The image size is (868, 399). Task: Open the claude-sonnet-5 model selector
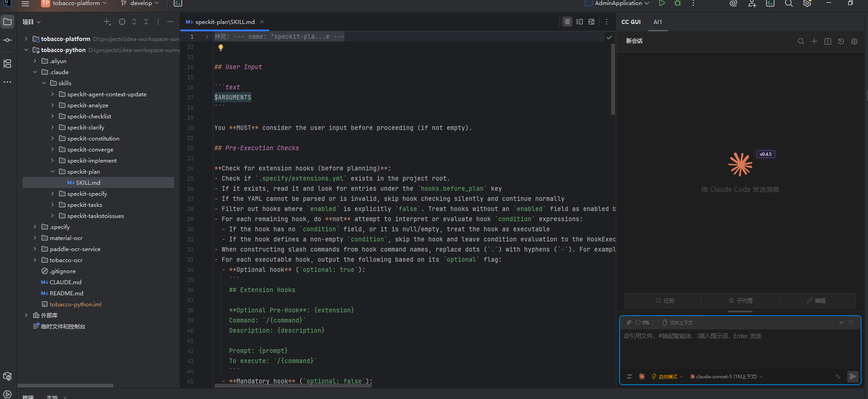(x=726, y=376)
